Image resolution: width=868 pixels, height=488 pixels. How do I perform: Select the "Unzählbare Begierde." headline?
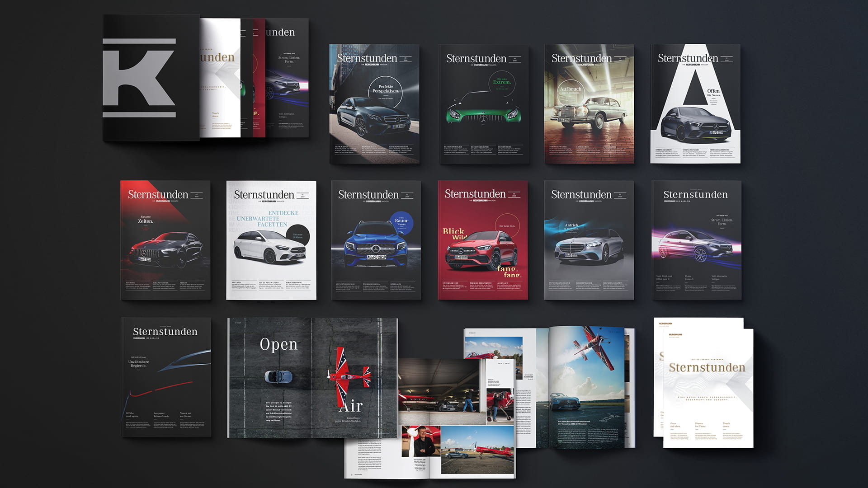pyautogui.click(x=138, y=364)
